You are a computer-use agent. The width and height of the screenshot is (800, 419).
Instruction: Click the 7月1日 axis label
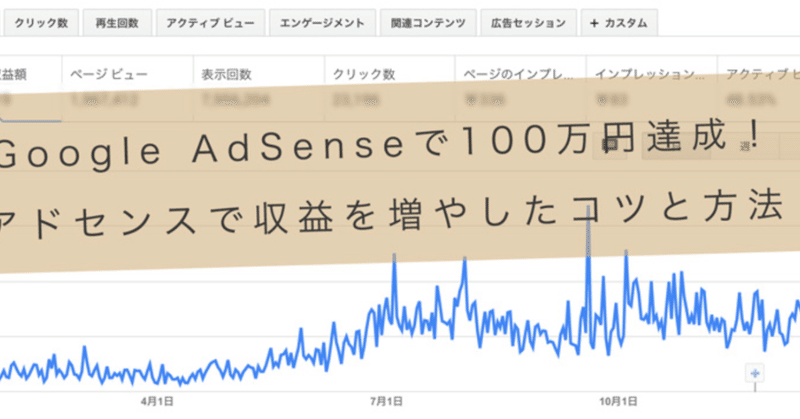click(386, 402)
